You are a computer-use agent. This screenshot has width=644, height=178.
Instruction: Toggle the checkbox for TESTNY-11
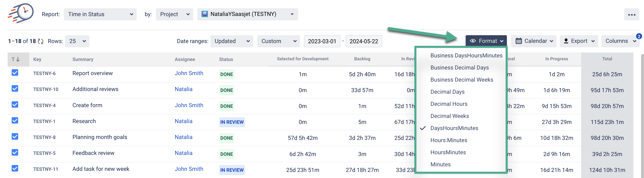[x=15, y=169]
